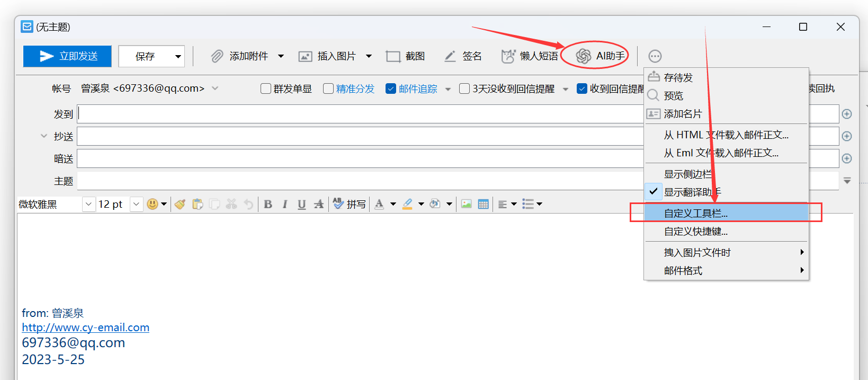This screenshot has width=868, height=380.
Task: Click the format painter brush icon
Action: (180, 204)
